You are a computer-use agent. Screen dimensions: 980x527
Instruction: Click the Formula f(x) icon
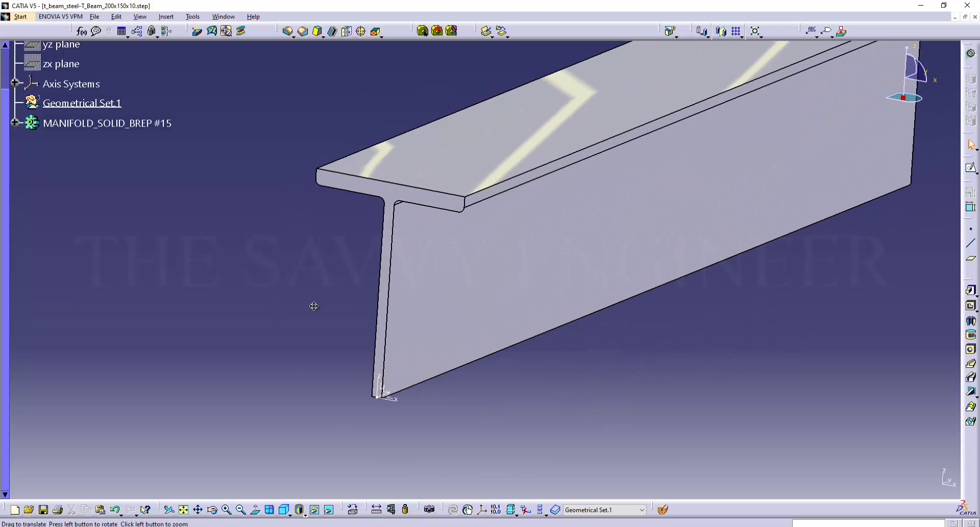pos(81,31)
